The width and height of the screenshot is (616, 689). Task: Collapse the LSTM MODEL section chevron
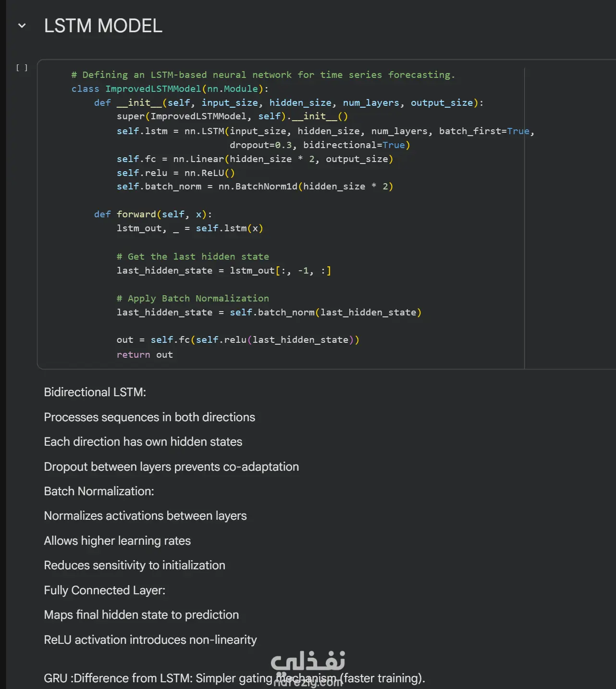click(x=22, y=26)
